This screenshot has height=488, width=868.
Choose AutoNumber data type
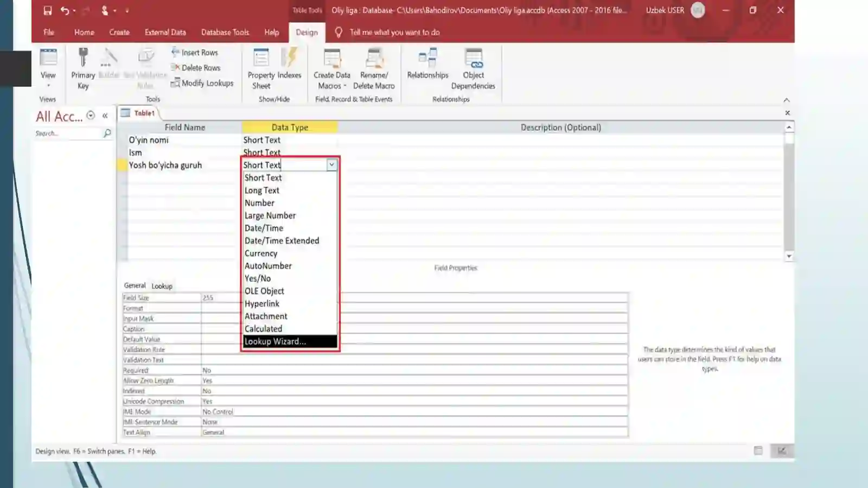pyautogui.click(x=290, y=266)
